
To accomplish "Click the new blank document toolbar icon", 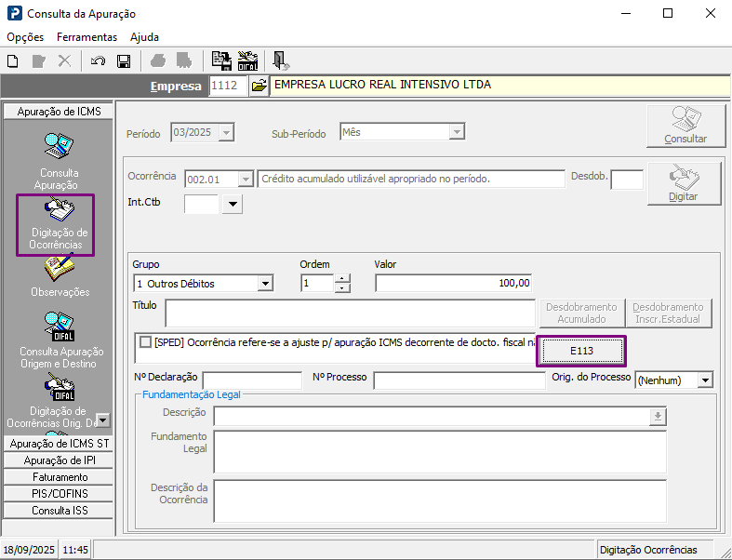I will 13,61.
